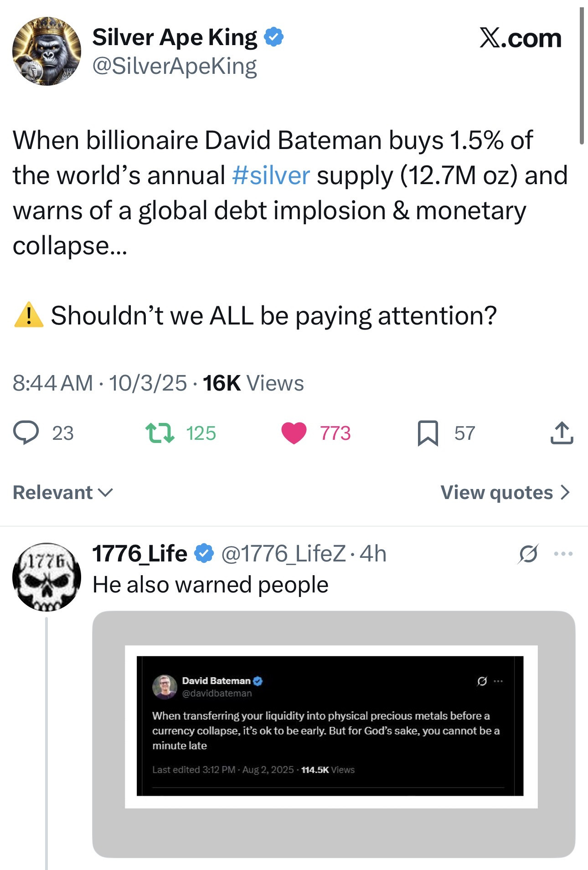Open the Relevant sort dropdown
Viewport: 588px width, 870px height.
(x=63, y=492)
